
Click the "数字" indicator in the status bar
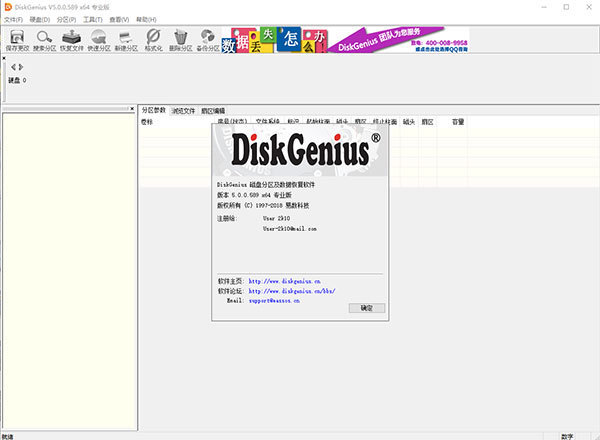(x=567, y=437)
